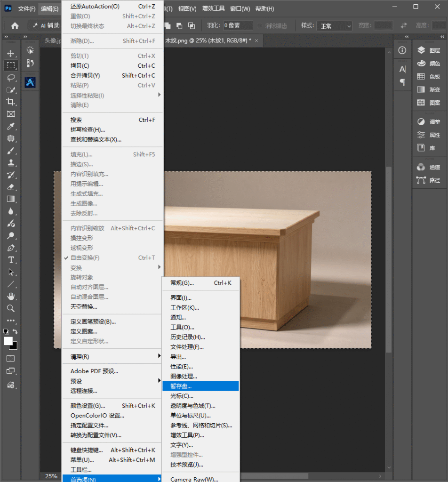Select the Brush tool
448x482 pixels.
tap(11, 151)
